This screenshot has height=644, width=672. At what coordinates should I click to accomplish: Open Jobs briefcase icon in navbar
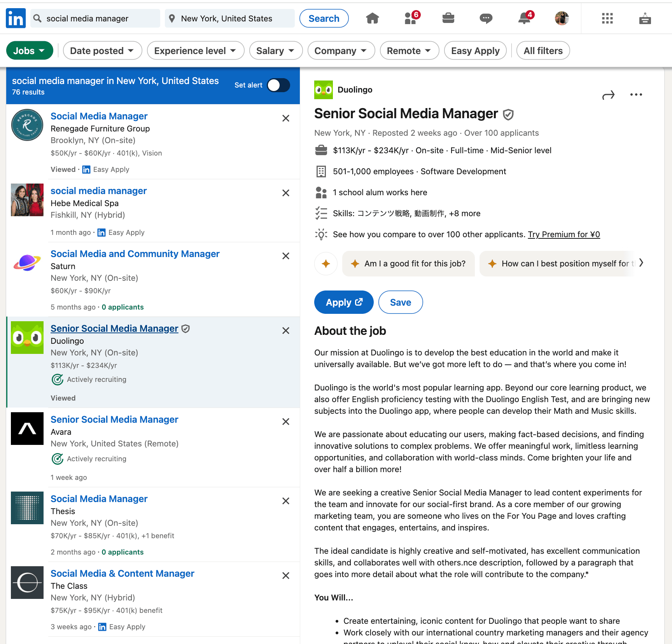(448, 18)
